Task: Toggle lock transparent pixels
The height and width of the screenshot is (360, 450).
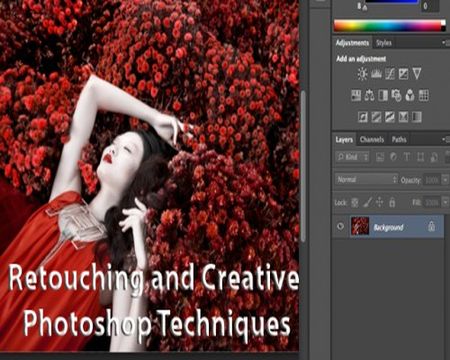Action: point(355,202)
